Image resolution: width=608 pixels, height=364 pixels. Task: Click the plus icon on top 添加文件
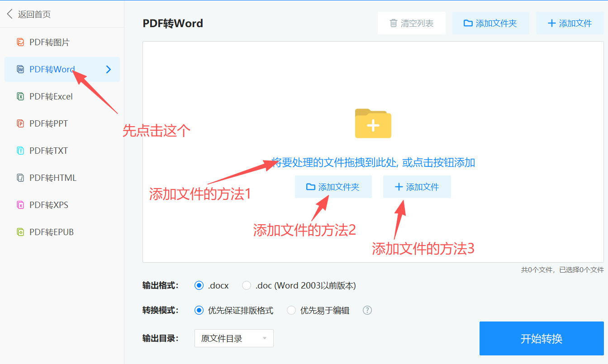[x=551, y=23]
